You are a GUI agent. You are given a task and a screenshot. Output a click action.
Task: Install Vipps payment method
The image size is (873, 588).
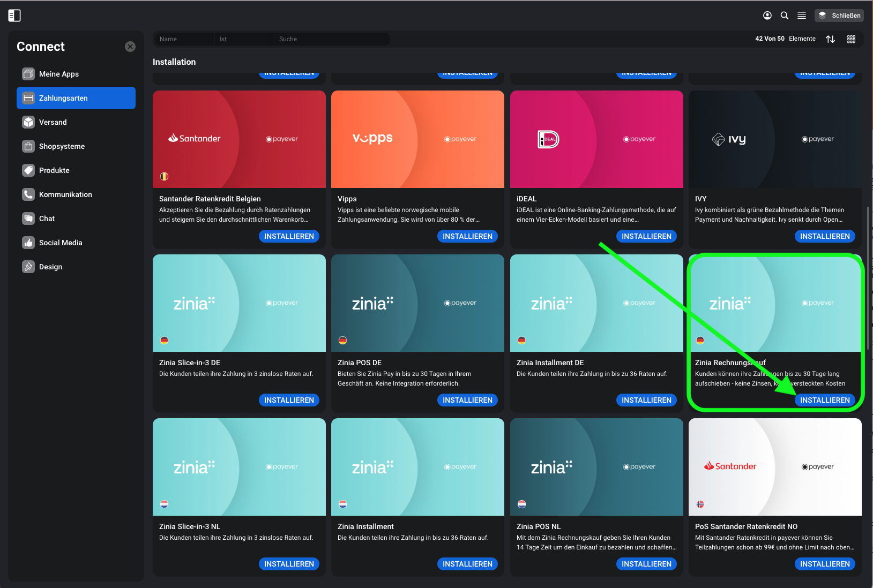click(x=467, y=236)
